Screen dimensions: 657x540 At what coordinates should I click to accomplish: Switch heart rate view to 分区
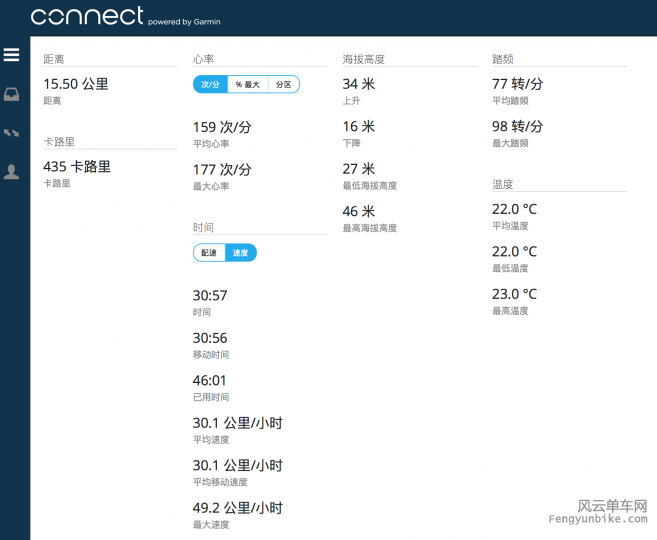click(283, 85)
